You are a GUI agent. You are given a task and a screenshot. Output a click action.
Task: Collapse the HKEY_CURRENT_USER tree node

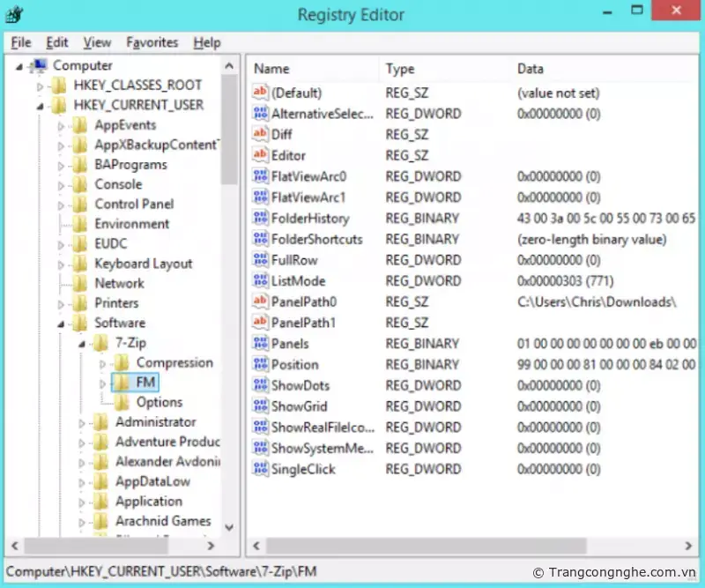click(39, 105)
